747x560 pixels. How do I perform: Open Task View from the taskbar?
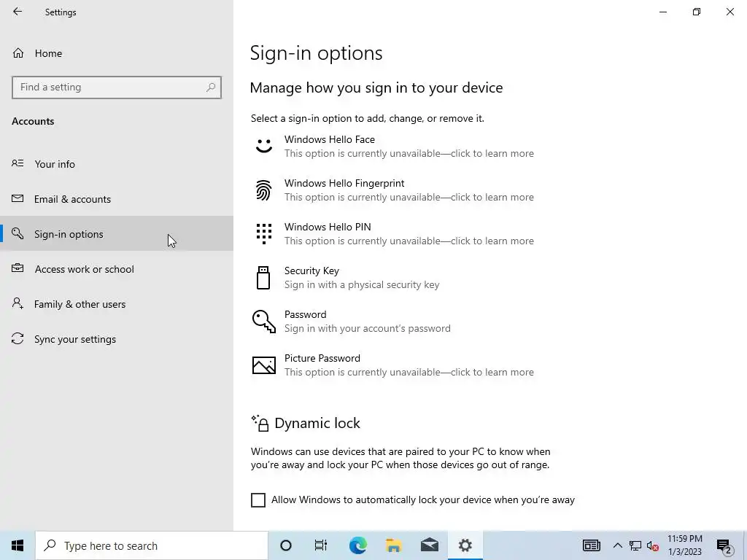pos(321,545)
